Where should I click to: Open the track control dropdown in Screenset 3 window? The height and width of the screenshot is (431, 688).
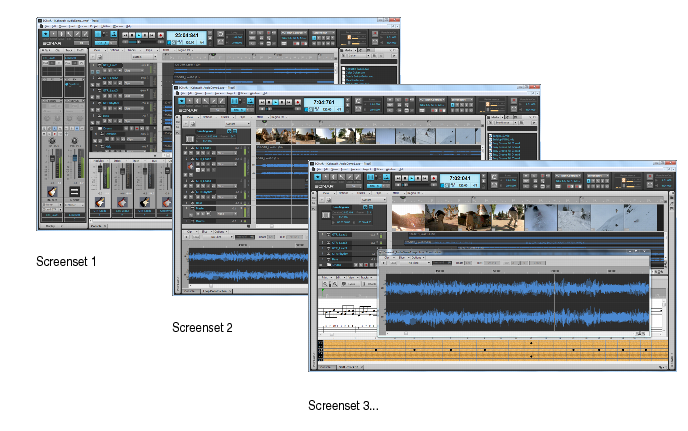(373, 200)
